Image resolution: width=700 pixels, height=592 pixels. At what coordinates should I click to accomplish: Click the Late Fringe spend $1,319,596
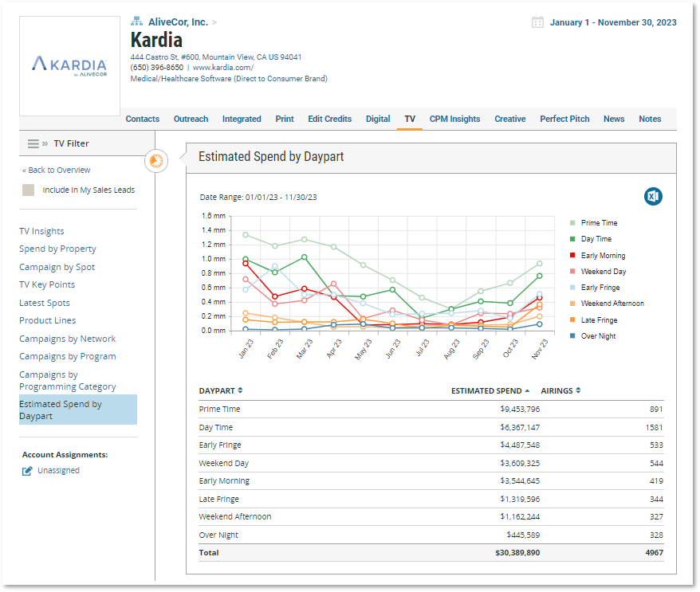pos(520,500)
